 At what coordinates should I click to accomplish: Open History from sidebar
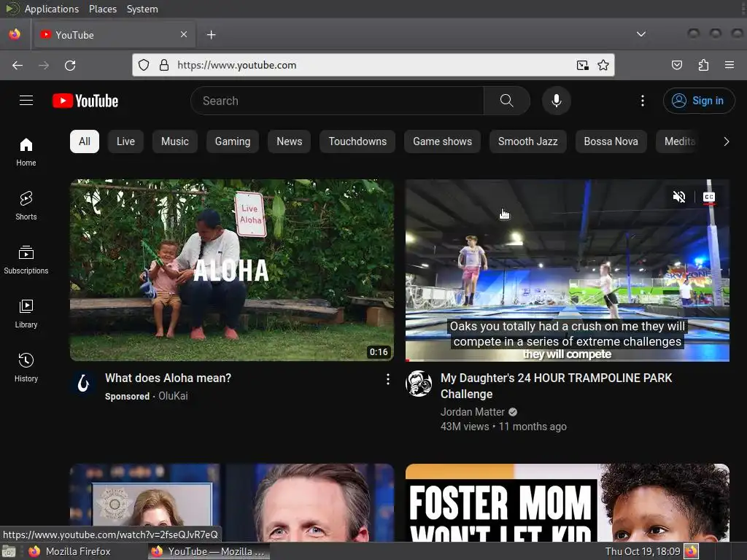26,367
